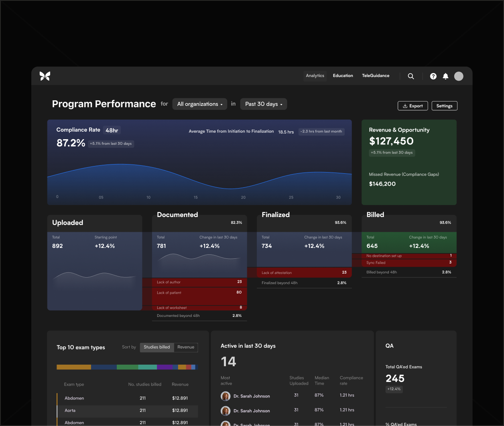Click 87.2% compliance rate value
Screen dimensions: 504x426
pyautogui.click(x=71, y=143)
